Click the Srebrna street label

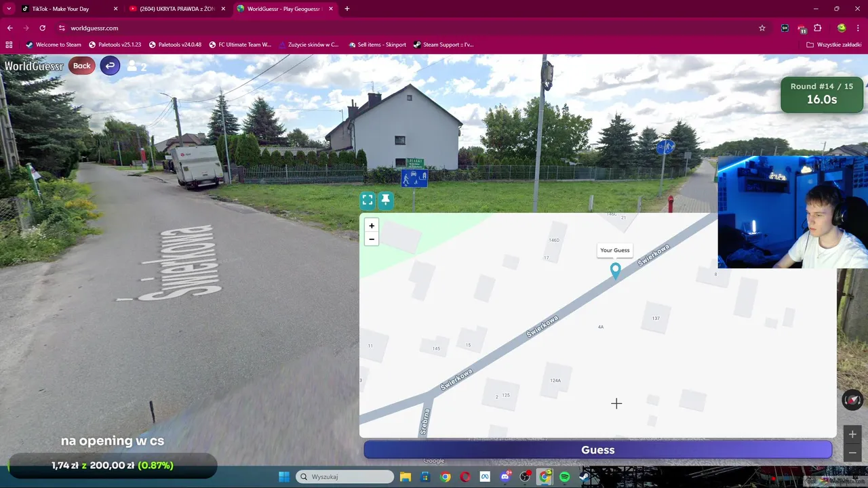[425, 421]
